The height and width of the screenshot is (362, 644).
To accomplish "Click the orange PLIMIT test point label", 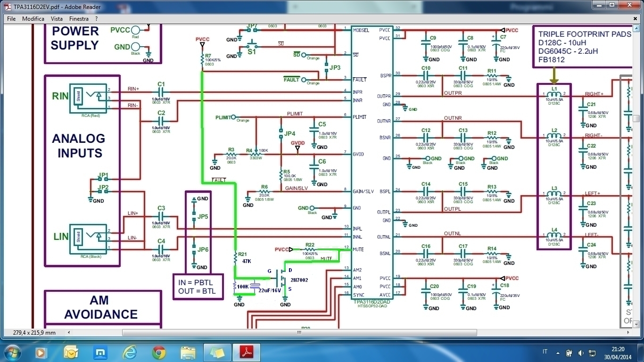I will point(223,117).
